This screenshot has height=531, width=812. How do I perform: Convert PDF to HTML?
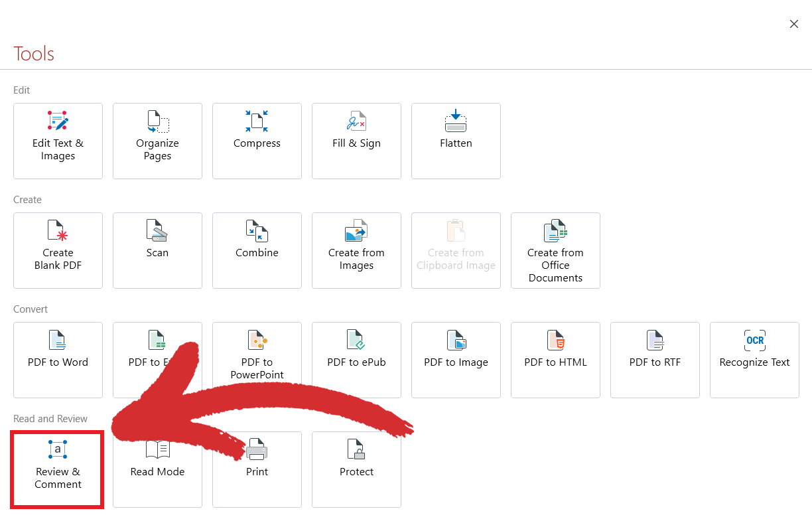click(x=555, y=360)
